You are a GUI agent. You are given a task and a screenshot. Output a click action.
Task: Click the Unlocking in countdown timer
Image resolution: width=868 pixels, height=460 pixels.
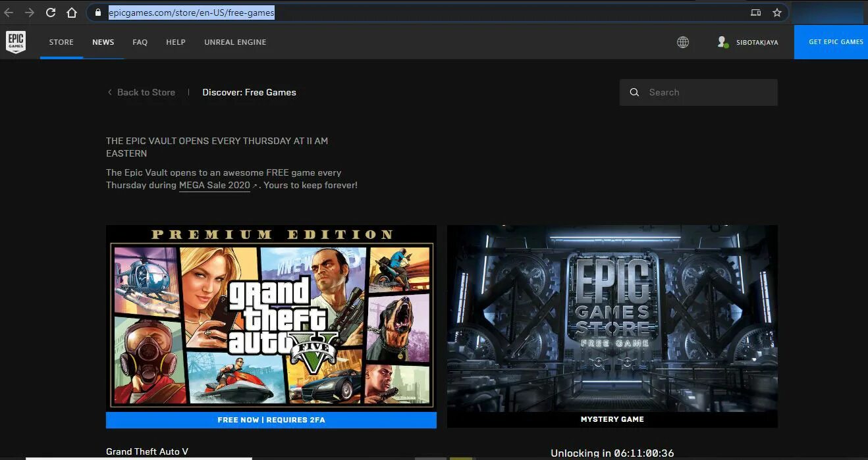coord(612,453)
